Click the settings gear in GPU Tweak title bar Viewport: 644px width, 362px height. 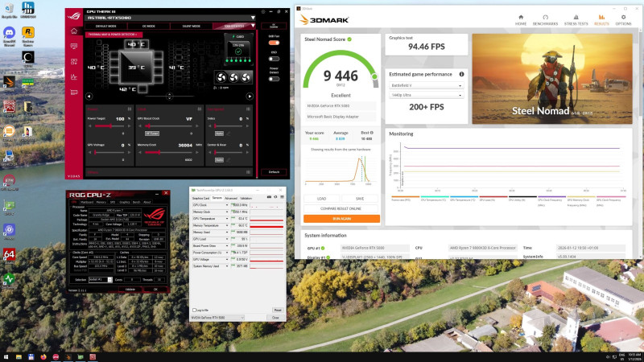pyautogui.click(x=263, y=11)
